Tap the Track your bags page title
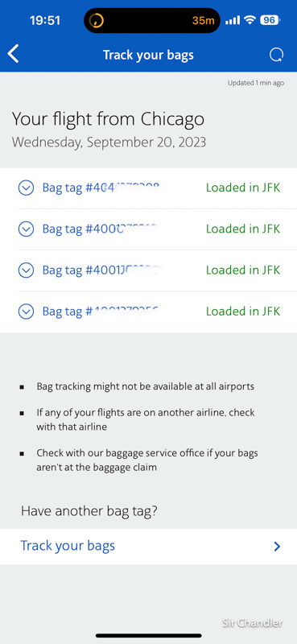This screenshot has width=297, height=644. [x=148, y=55]
